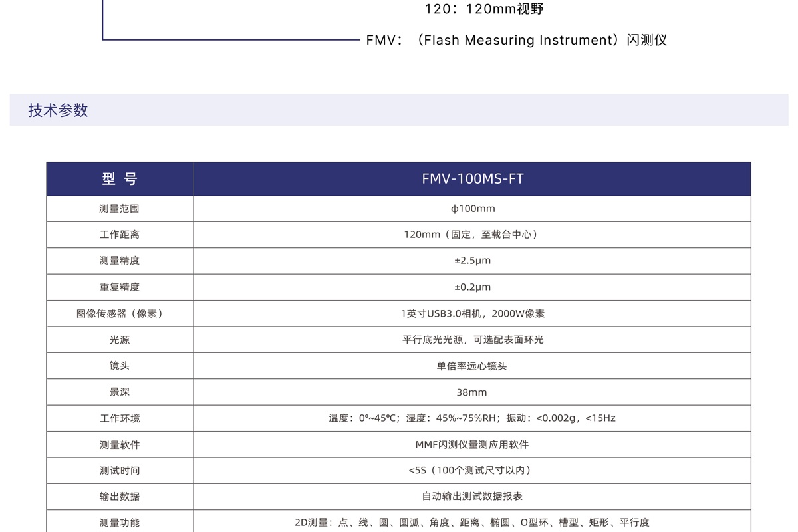
Task: Select the '工作距离' row label
Action: tap(120, 235)
